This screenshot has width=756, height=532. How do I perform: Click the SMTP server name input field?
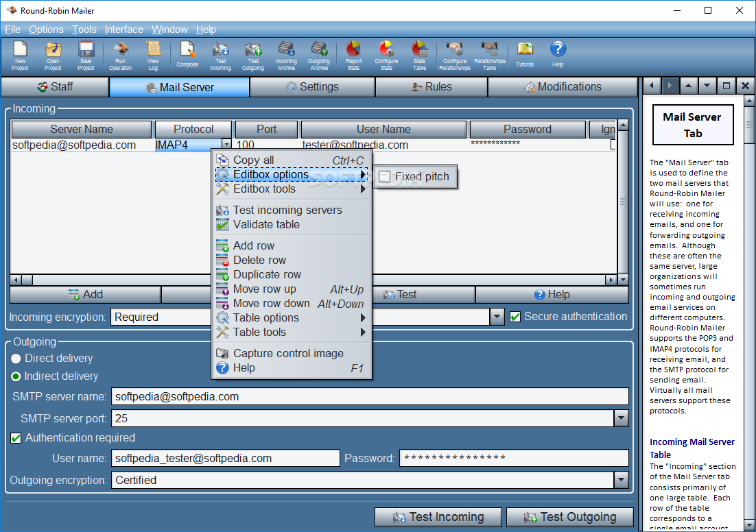370,396
